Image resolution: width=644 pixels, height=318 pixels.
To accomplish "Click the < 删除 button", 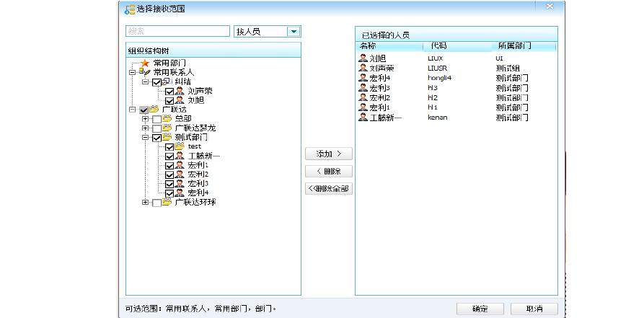I will click(329, 171).
